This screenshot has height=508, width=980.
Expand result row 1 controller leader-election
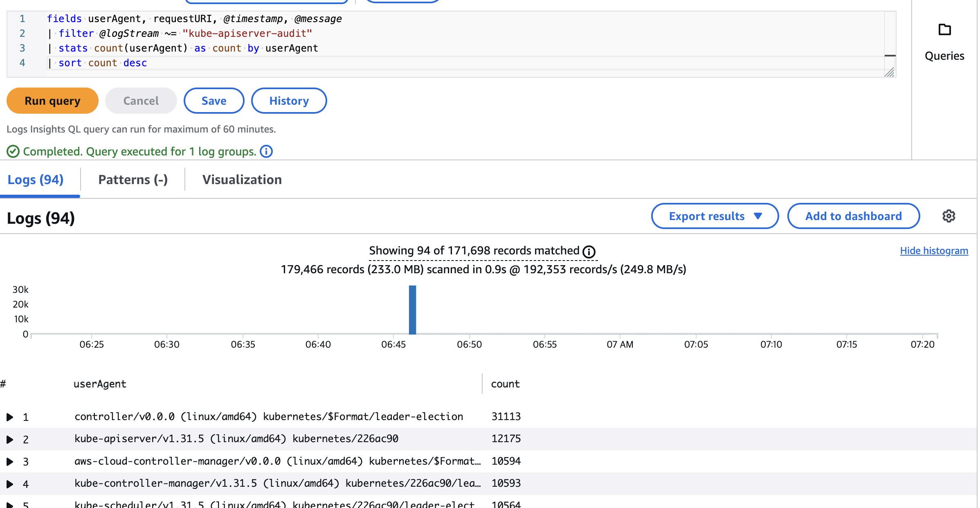[x=10, y=417]
